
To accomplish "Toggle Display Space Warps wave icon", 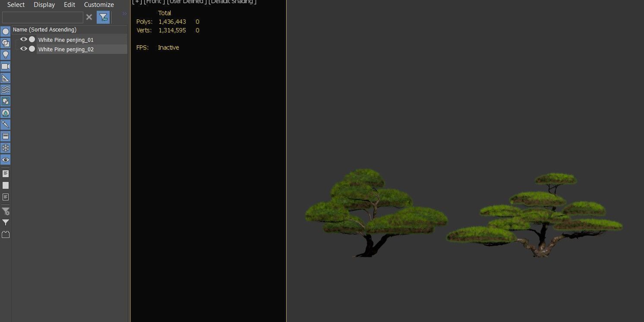I will pyautogui.click(x=6, y=90).
